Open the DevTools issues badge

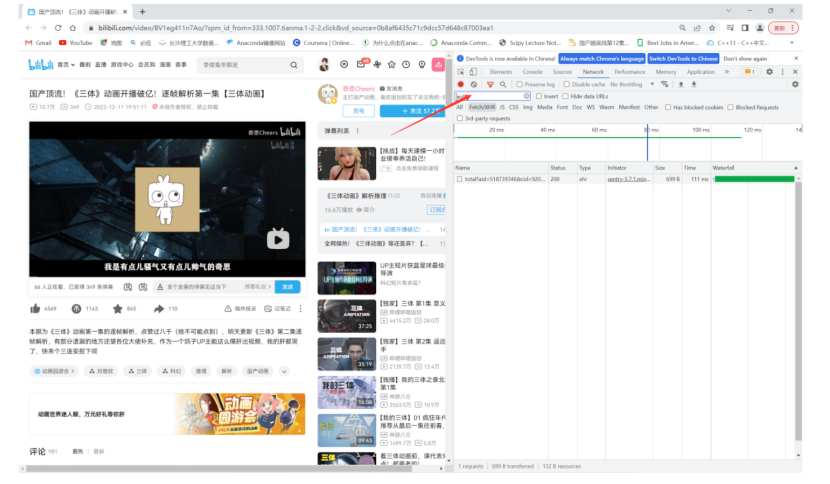(750, 71)
